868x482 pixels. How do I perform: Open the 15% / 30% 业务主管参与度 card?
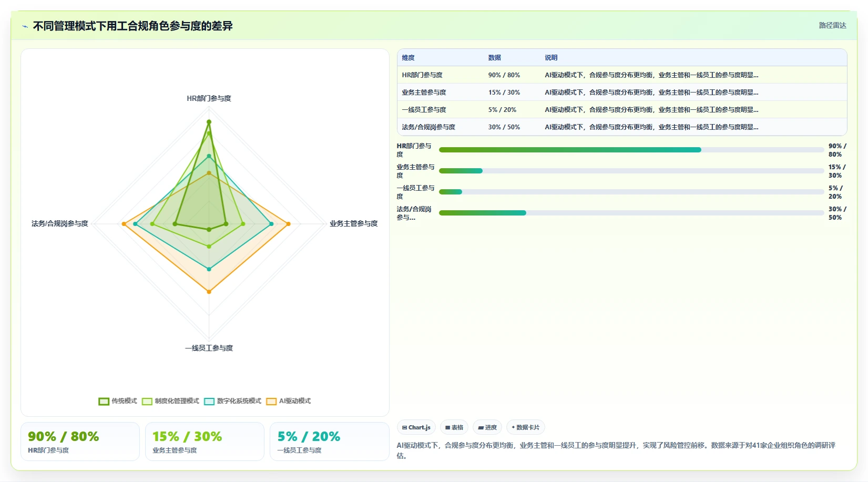click(x=205, y=442)
